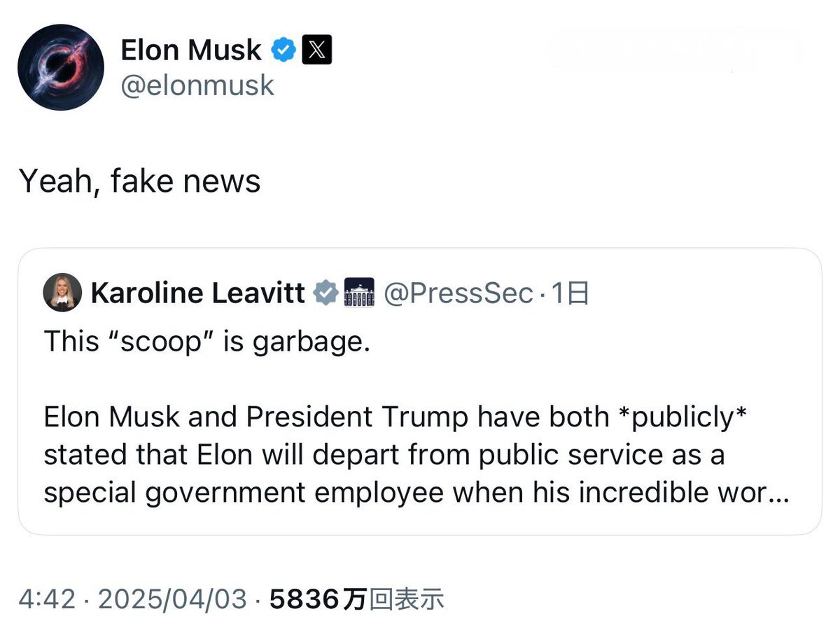Open the quoted post beginning "This scoop is garbage"

pos(419,391)
